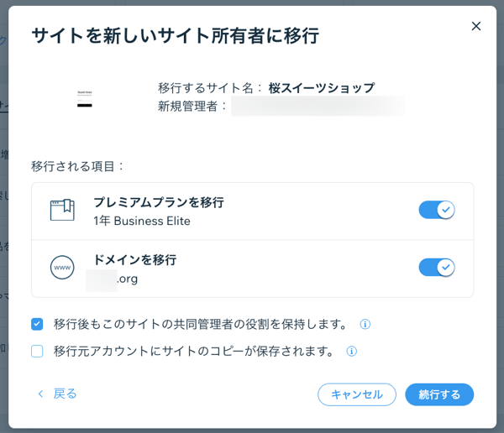
Task: Click the site thumbnail preview
Action: tap(85, 99)
